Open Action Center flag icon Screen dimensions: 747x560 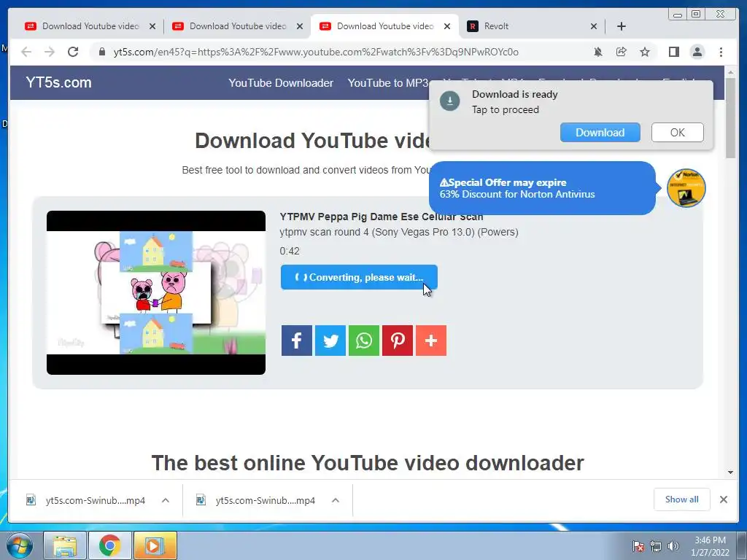638,546
